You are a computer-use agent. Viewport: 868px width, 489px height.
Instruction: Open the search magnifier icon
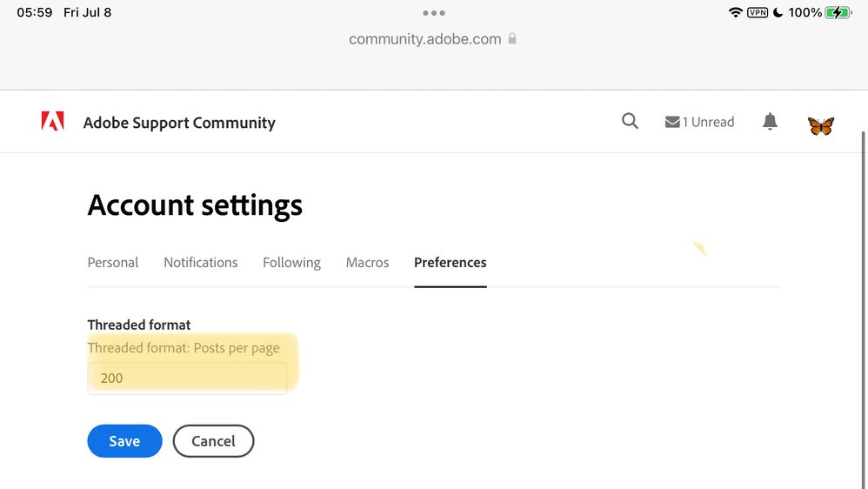pyautogui.click(x=630, y=122)
